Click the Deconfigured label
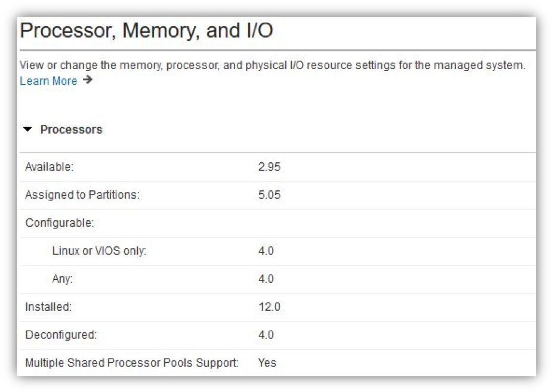Image resolution: width=552 pixels, height=392 pixels. (61, 335)
